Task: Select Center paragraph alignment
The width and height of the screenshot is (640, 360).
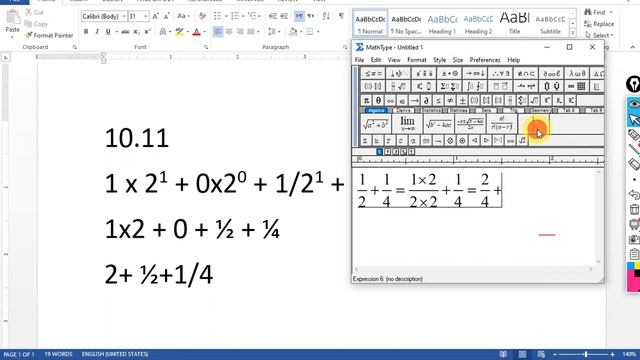Action: pyautogui.click(x=229, y=31)
